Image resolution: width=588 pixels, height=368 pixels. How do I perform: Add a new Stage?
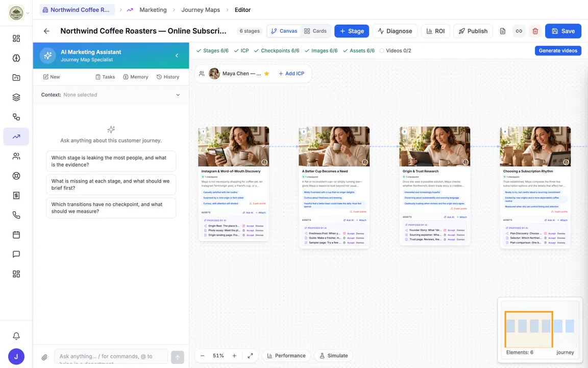352,31
